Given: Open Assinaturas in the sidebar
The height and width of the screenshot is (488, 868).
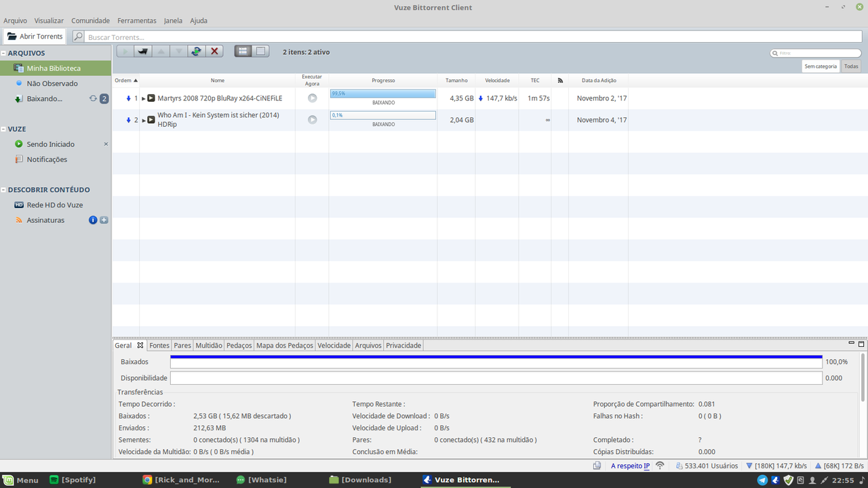Looking at the screenshot, I should tap(45, 220).
